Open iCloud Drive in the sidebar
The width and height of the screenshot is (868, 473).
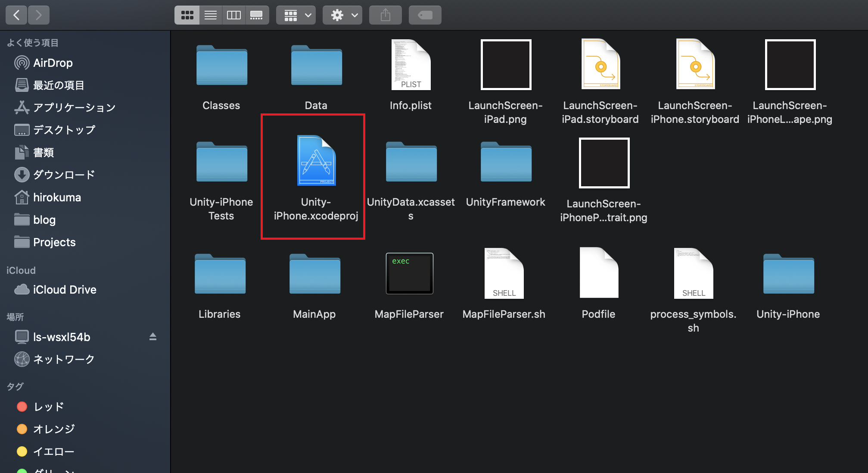point(64,289)
